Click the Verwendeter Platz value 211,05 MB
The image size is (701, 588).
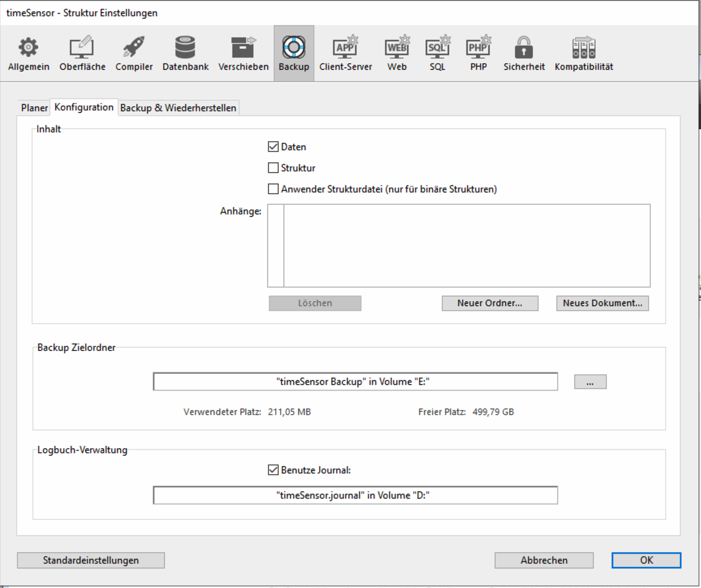[x=289, y=412]
